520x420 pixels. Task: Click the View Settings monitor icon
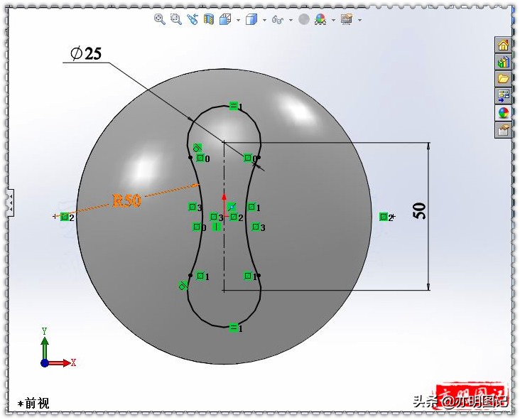(x=347, y=19)
